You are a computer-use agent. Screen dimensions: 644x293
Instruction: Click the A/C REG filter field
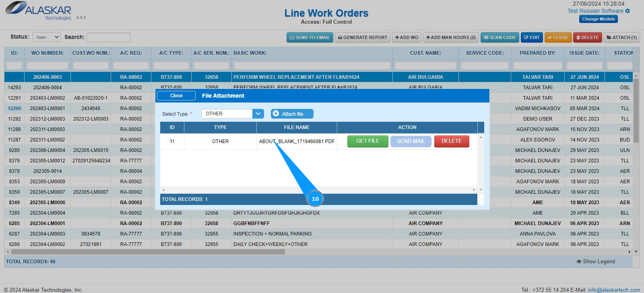(x=131, y=66)
